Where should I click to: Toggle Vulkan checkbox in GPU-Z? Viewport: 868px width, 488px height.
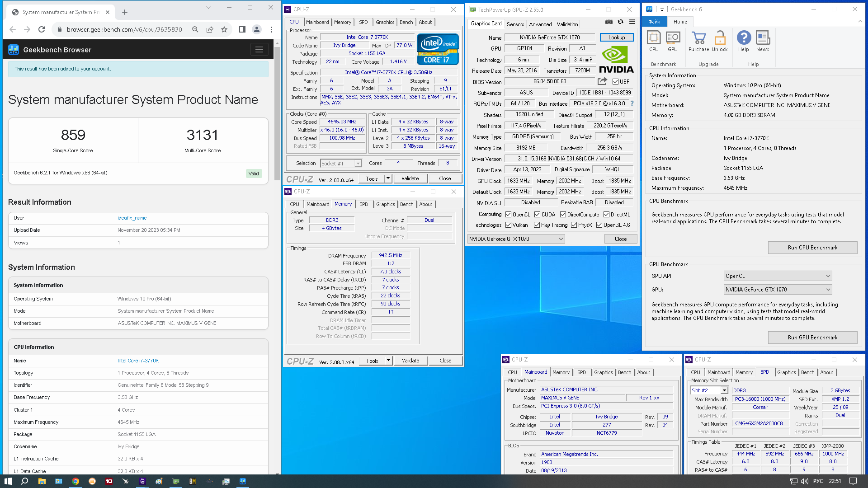(508, 225)
